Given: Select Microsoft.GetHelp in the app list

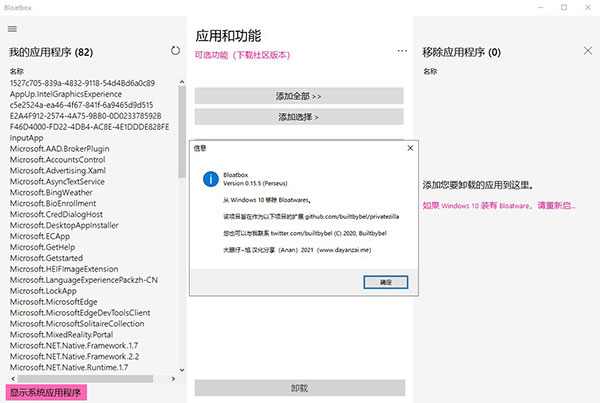Looking at the screenshot, I should [43, 247].
